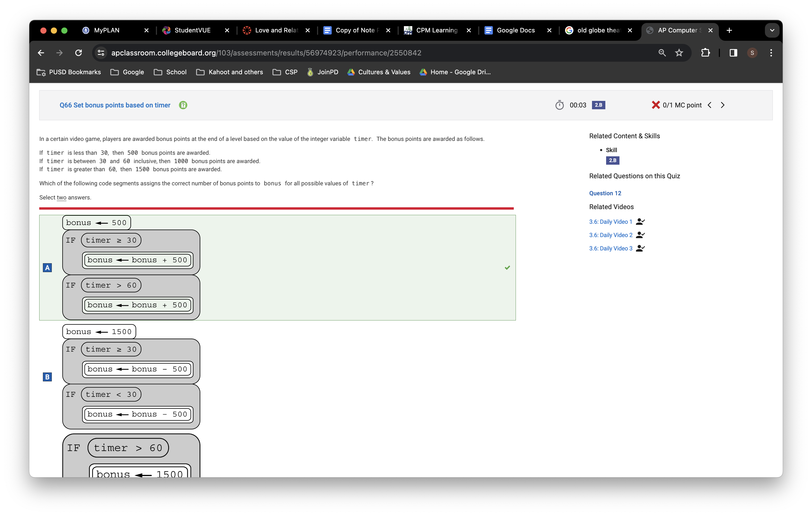Screen dimensions: 812x516
Task: Reload the page with the refresh icon
Action: point(78,53)
